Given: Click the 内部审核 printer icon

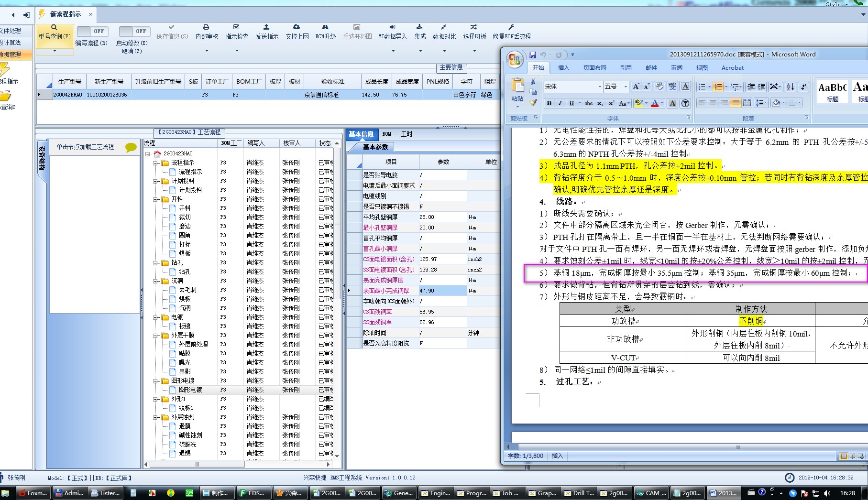Looking at the screenshot, I should tap(206, 27).
